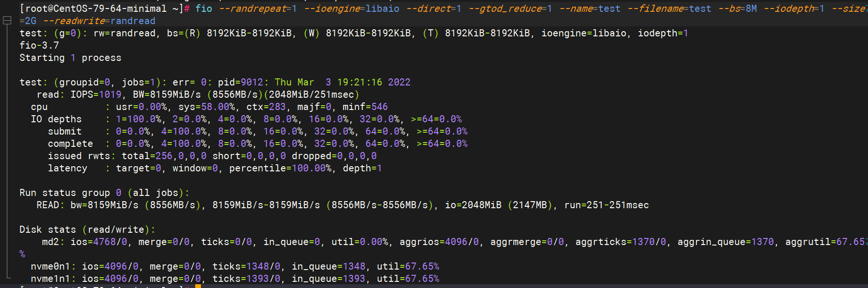The width and height of the screenshot is (868, 288).
Task: Collapse the fio command output fold marker
Action: click(7, 21)
